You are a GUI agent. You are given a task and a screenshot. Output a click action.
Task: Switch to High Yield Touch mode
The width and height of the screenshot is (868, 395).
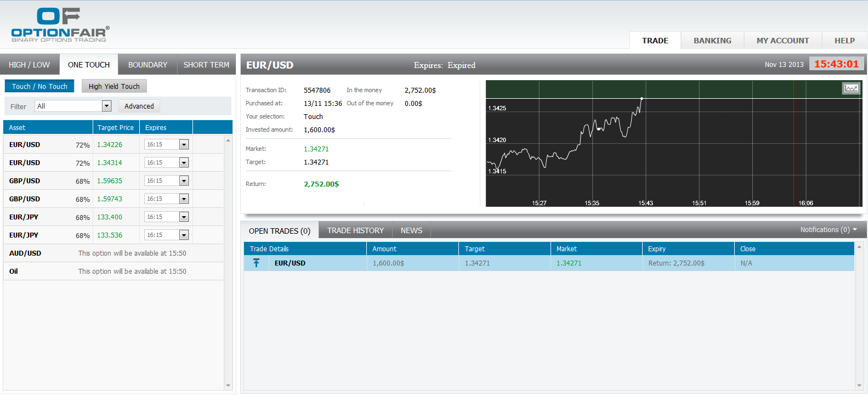click(x=114, y=86)
